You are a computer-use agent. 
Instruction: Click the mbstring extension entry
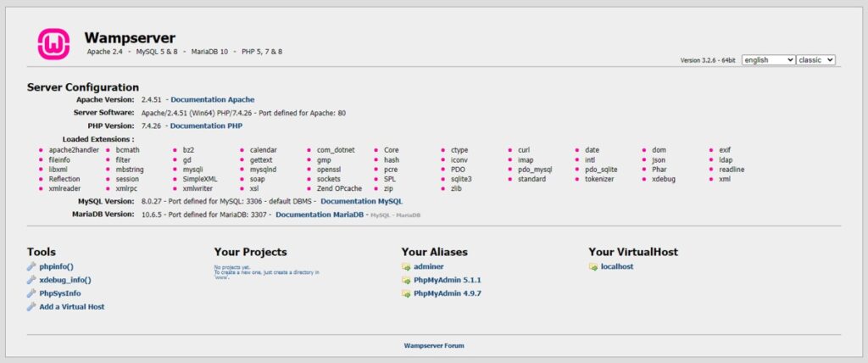coord(130,170)
